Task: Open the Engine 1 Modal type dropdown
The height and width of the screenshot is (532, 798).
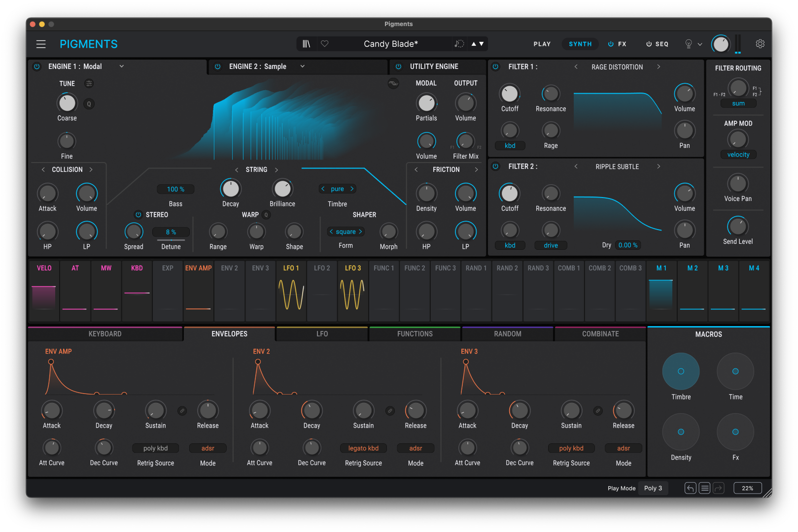Action: tap(121, 66)
